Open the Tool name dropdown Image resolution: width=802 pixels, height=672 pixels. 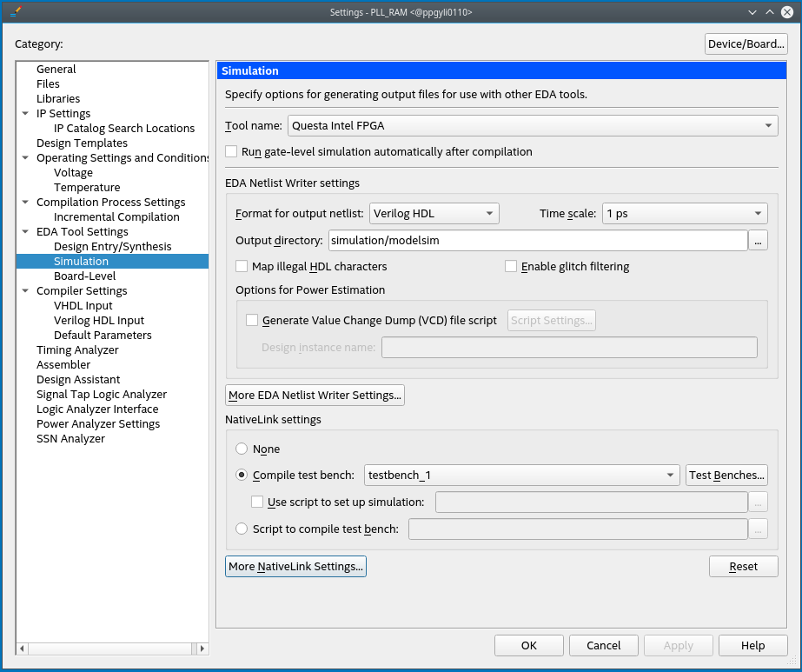(x=532, y=126)
